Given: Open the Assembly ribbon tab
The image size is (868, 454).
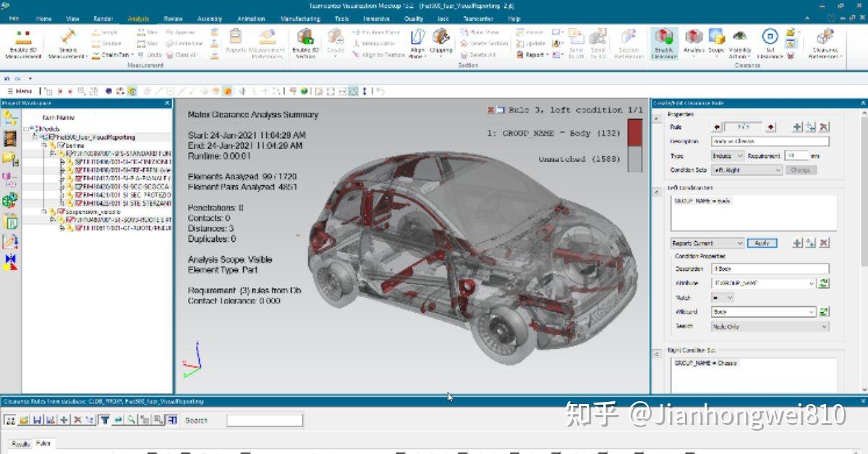Looking at the screenshot, I should [x=210, y=19].
